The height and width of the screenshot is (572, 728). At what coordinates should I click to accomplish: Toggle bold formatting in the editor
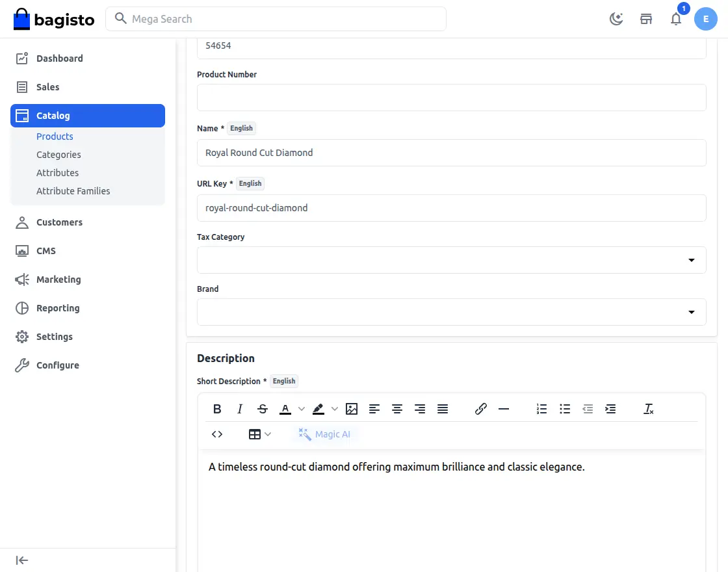218,409
